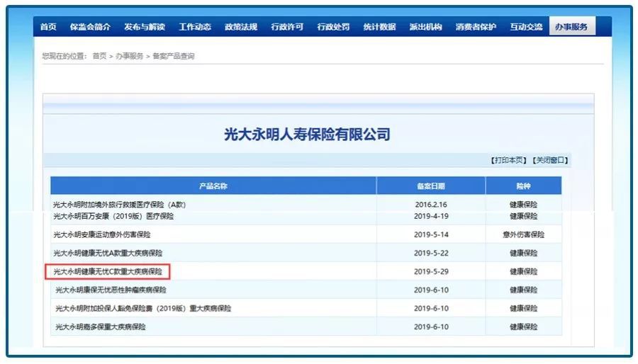Click the date 2016.2.16
Image resolution: width=638 pixels, height=364 pixels.
(431, 205)
